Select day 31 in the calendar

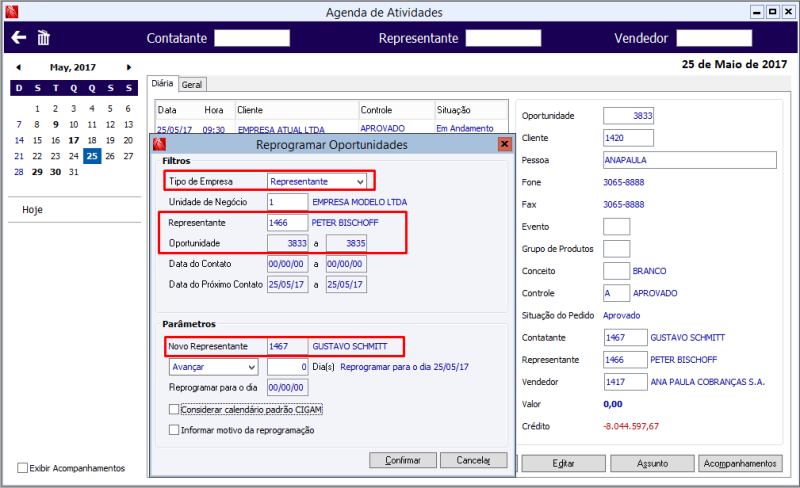74,172
